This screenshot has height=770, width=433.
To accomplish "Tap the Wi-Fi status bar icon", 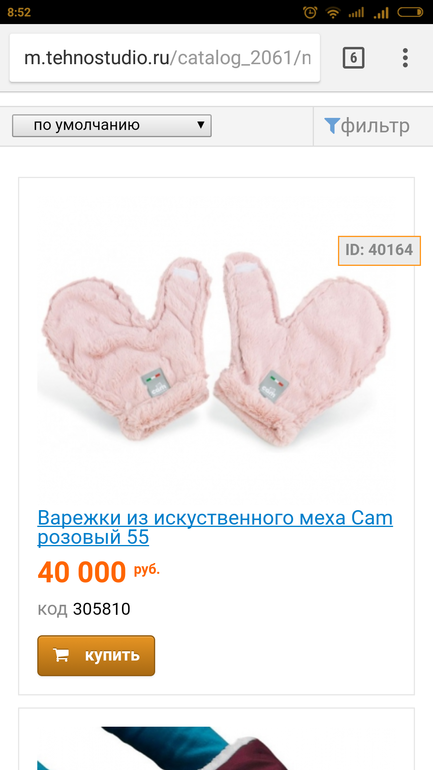I will [x=333, y=12].
